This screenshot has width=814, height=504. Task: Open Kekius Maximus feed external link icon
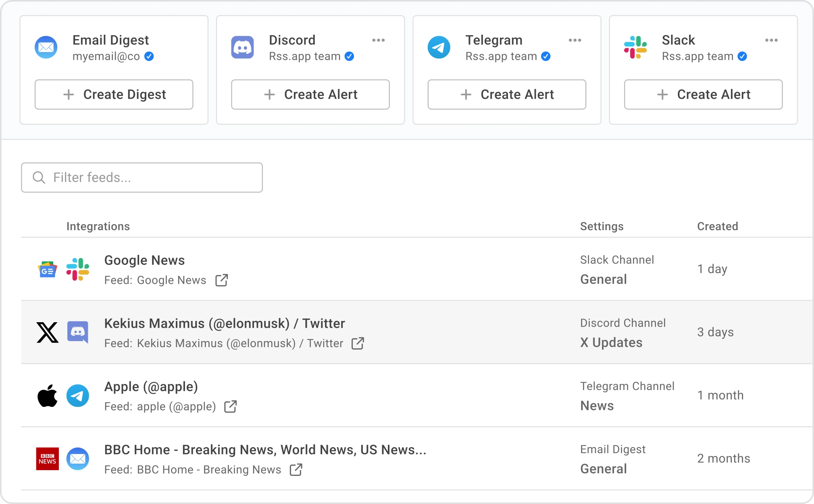358,344
